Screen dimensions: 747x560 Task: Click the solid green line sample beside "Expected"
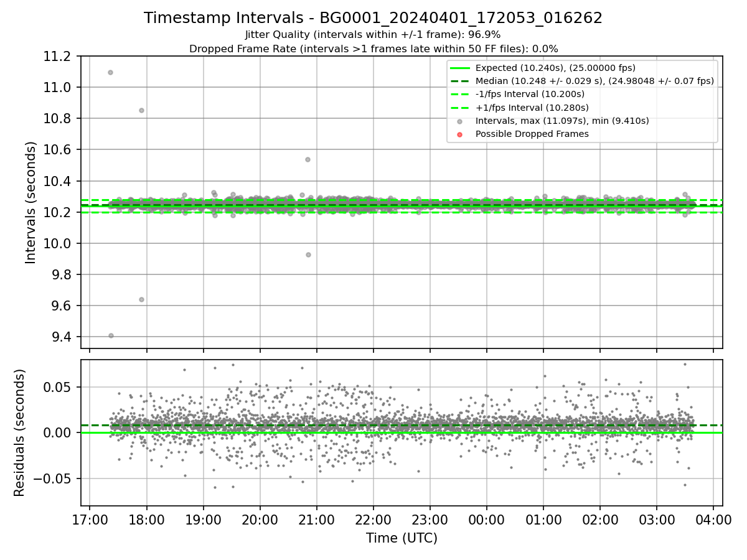[x=459, y=68]
